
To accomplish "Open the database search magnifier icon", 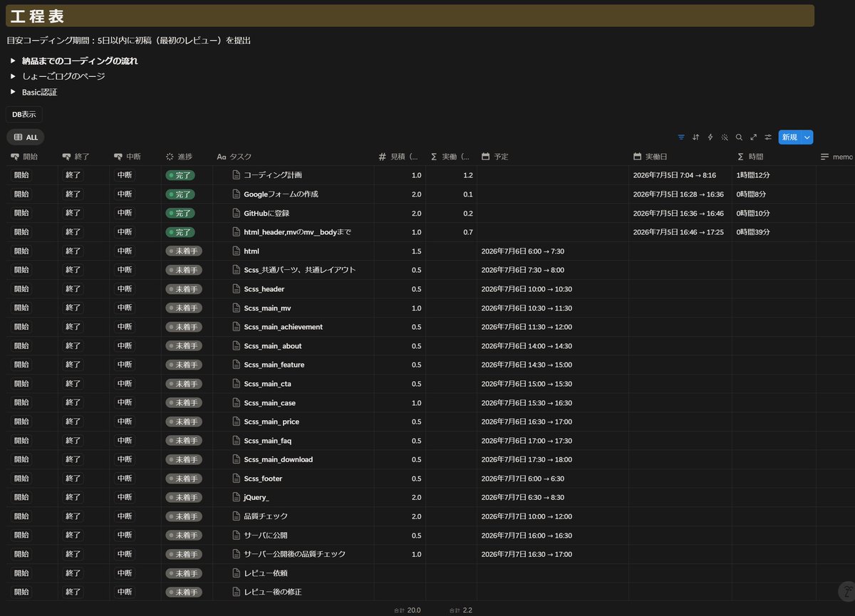I will [x=739, y=137].
